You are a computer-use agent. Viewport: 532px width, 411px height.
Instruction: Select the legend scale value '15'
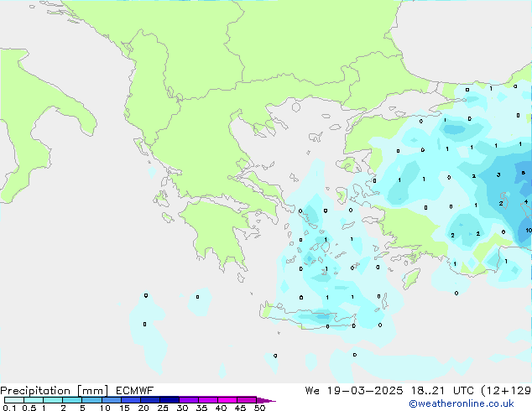pos(124,408)
